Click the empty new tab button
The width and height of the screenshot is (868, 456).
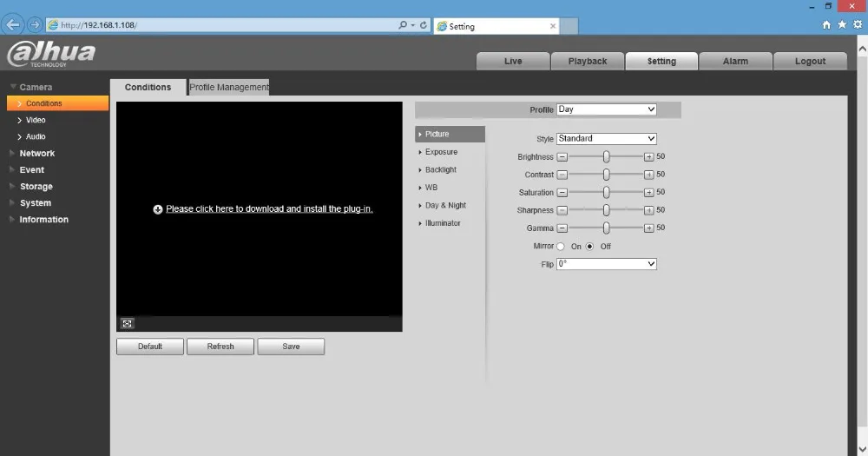tap(569, 26)
